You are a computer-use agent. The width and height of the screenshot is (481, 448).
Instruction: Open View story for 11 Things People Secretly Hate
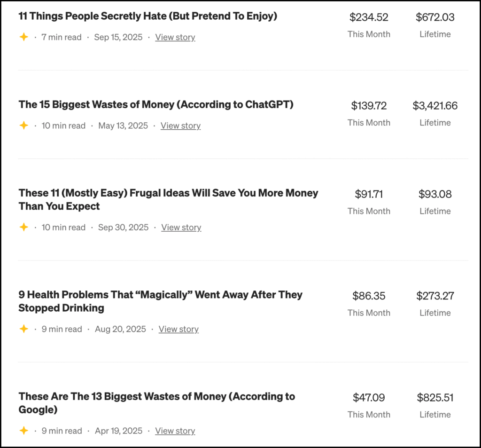(x=175, y=37)
